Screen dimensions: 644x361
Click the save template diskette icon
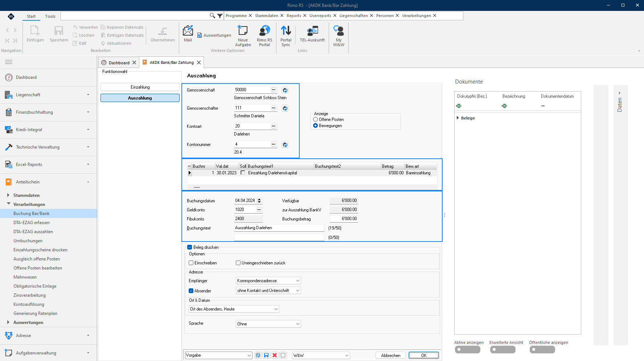[266, 355]
